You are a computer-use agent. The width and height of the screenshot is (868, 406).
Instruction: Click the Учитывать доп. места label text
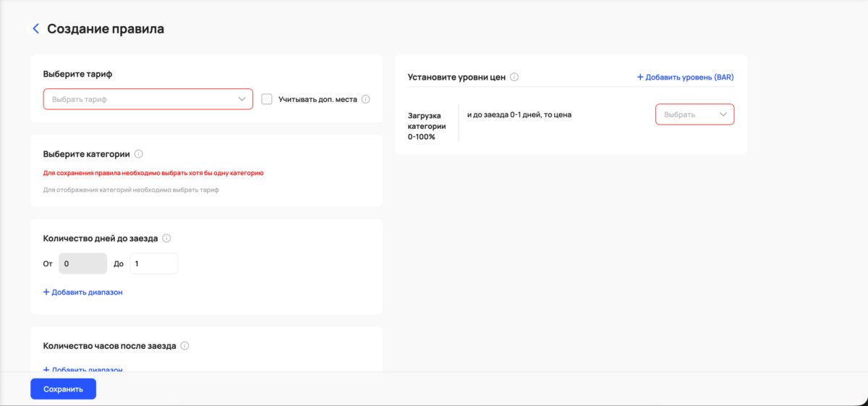[318, 99]
